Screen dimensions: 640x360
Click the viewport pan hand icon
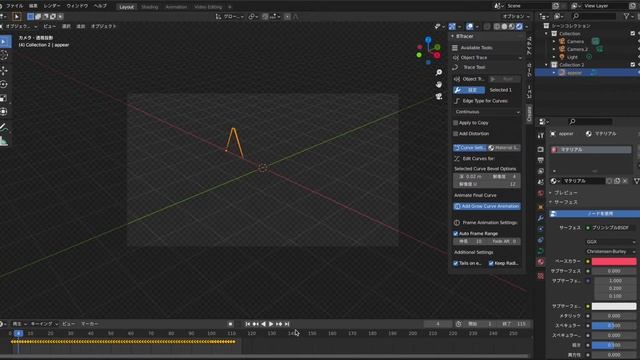439,84
